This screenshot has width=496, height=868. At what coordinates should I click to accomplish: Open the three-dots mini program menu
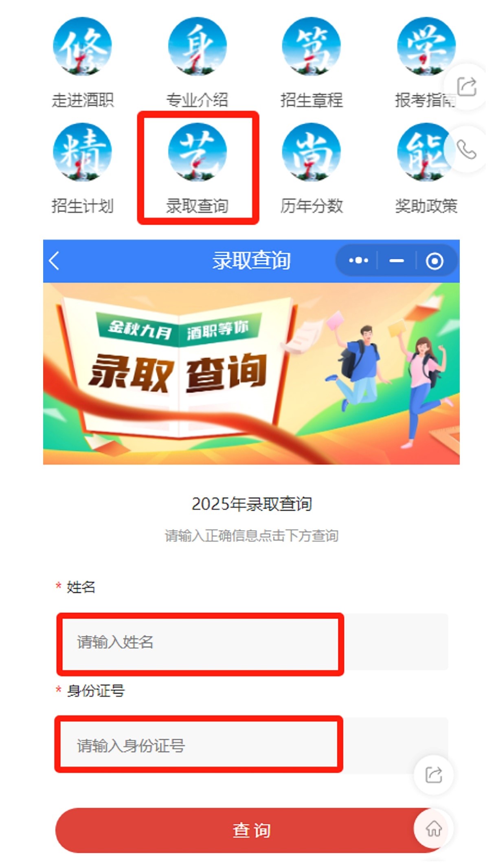click(358, 261)
